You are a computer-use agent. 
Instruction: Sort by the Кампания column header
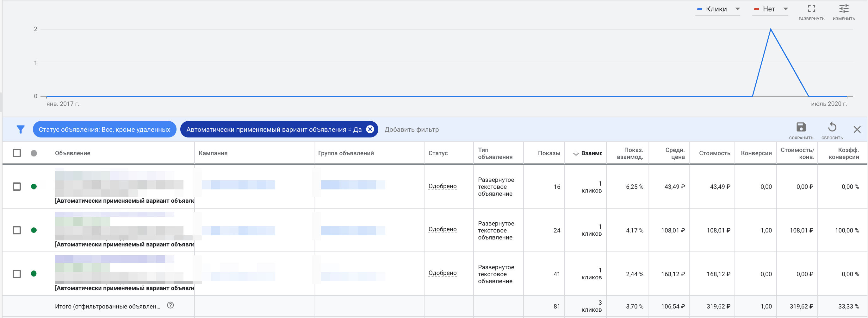pyautogui.click(x=213, y=153)
